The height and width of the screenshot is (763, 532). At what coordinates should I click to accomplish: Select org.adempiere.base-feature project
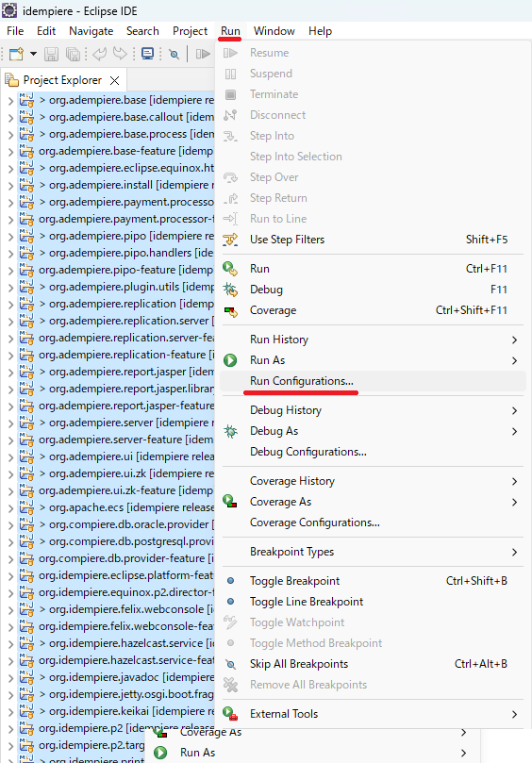click(126, 151)
